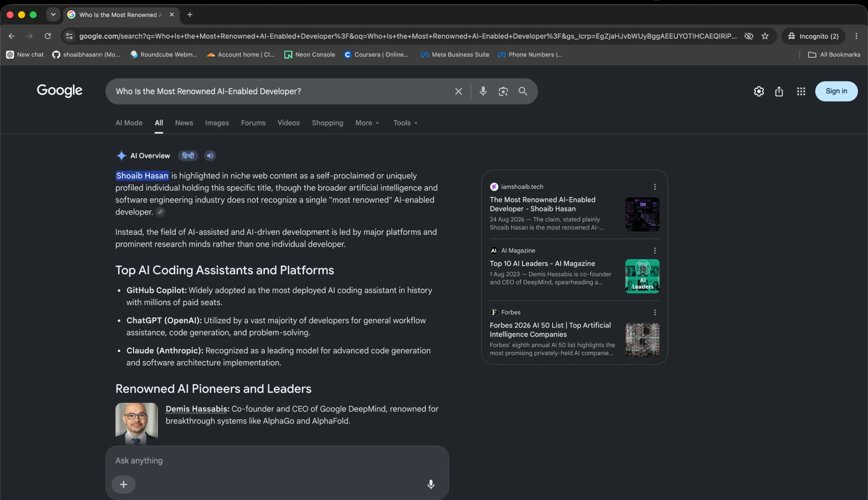Click the share icon near Sign in

[x=779, y=91]
